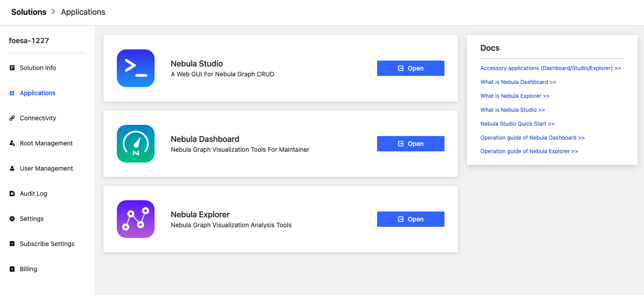Click the Billing sidebar icon

pyautogui.click(x=12, y=269)
